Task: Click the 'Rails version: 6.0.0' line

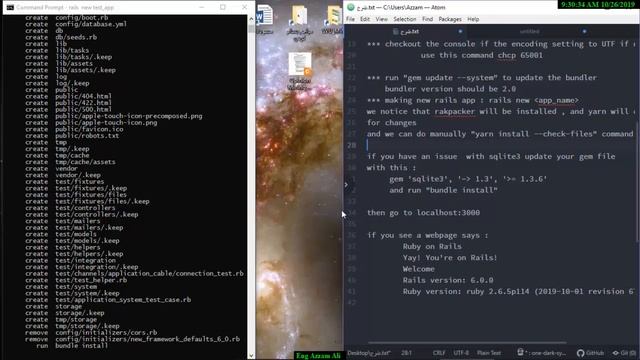Action: click(x=448, y=280)
